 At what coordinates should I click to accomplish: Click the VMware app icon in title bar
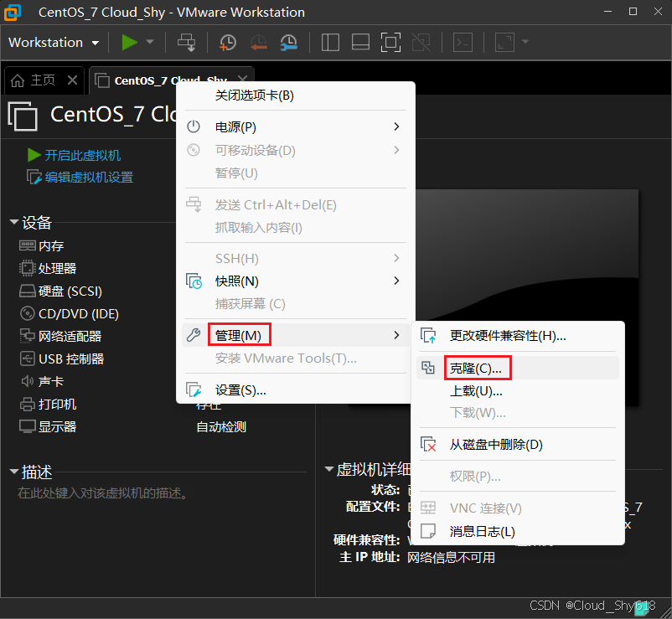(x=12, y=12)
